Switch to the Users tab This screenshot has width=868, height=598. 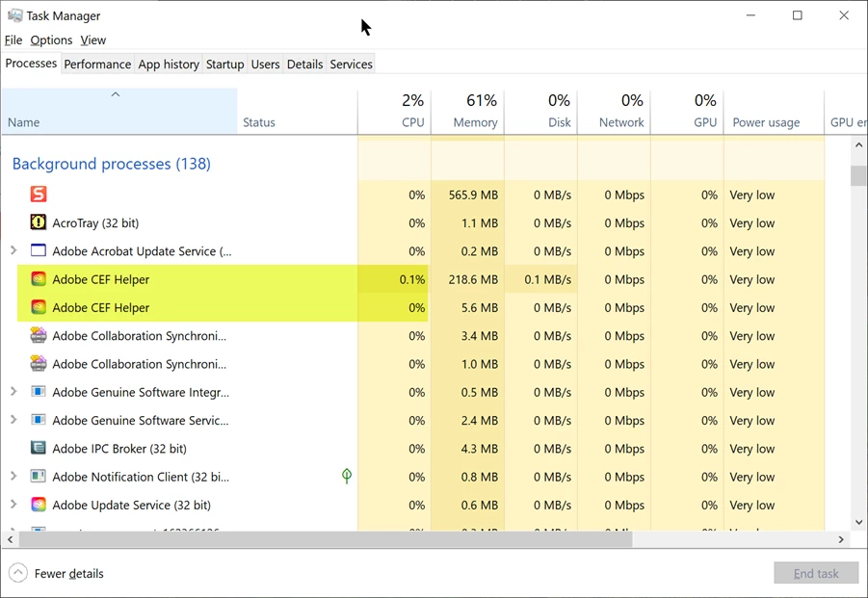click(x=265, y=65)
